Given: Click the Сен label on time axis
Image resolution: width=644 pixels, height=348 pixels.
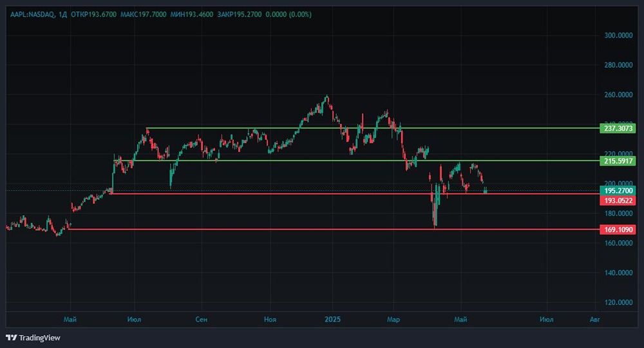Looking at the screenshot, I should click(x=201, y=319).
